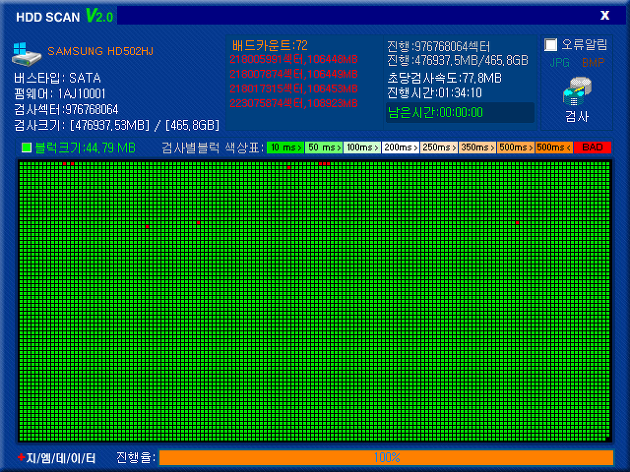This screenshot has height=472, width=630.
Task: Select the 500ms > color legend swatch
Action: [x=515, y=147]
